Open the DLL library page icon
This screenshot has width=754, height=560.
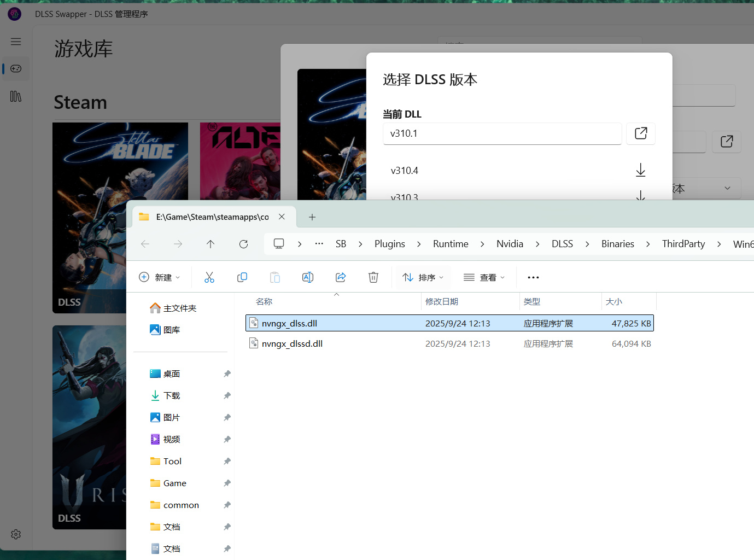click(16, 96)
